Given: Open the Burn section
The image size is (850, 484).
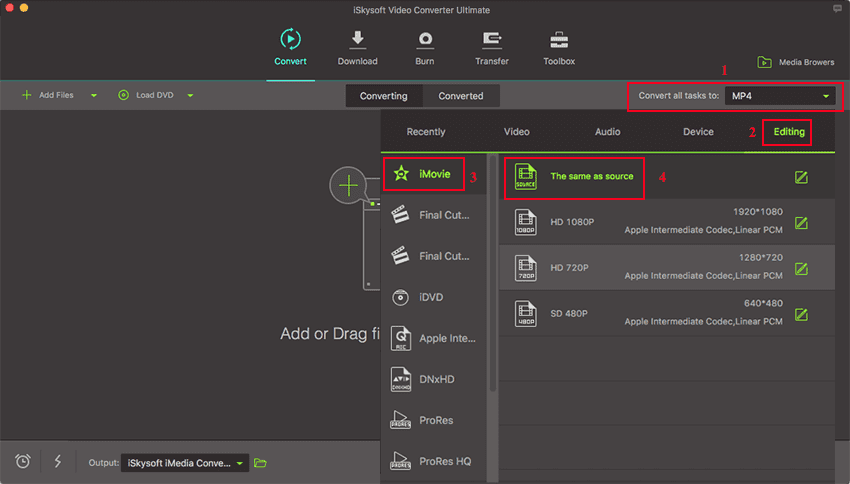Looking at the screenshot, I should [x=425, y=47].
